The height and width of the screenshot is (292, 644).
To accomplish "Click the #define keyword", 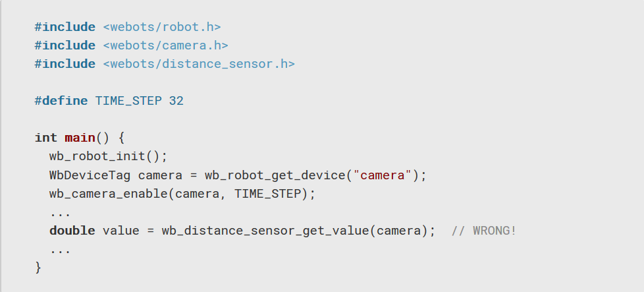I will pos(61,101).
